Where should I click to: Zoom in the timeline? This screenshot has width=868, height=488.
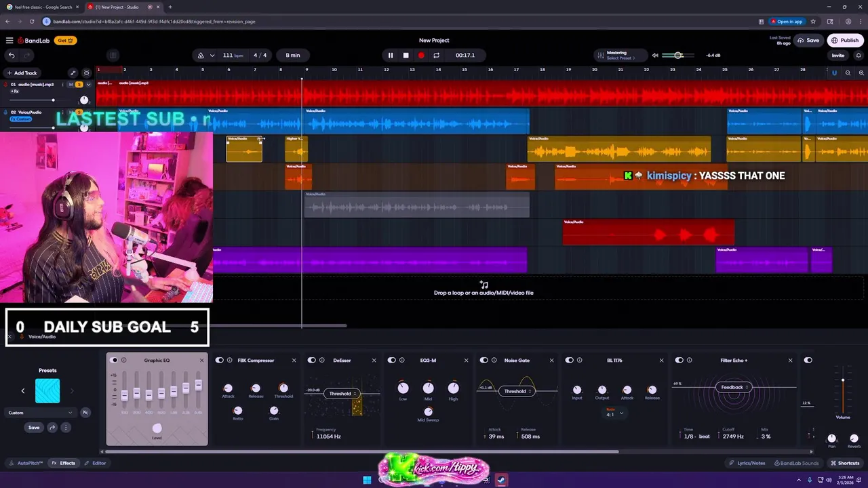(x=861, y=73)
